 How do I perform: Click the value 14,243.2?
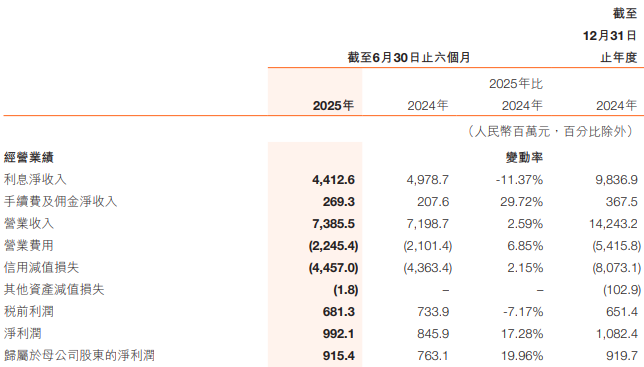coord(614,224)
